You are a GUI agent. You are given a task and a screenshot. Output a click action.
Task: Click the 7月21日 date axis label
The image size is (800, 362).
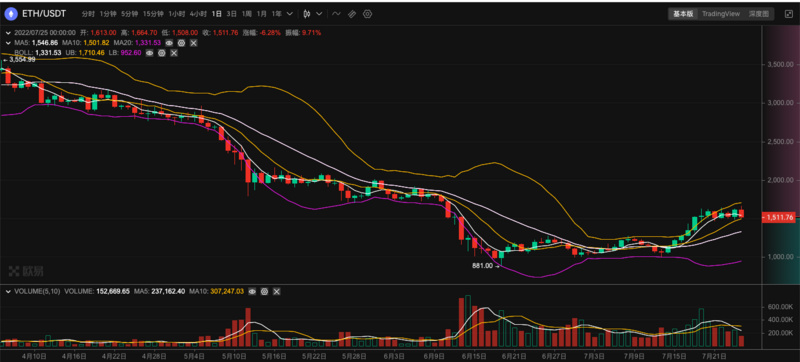click(x=714, y=355)
